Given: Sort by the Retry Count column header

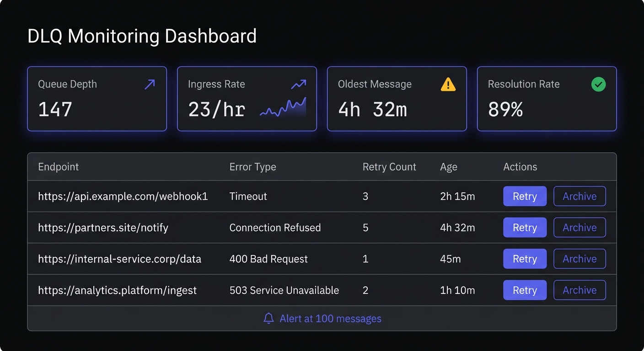Looking at the screenshot, I should (x=389, y=167).
